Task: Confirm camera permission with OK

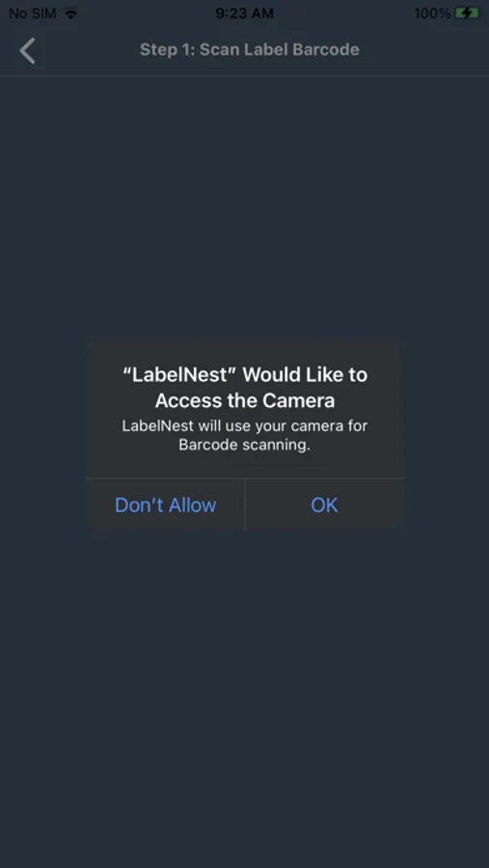Action: (x=324, y=504)
